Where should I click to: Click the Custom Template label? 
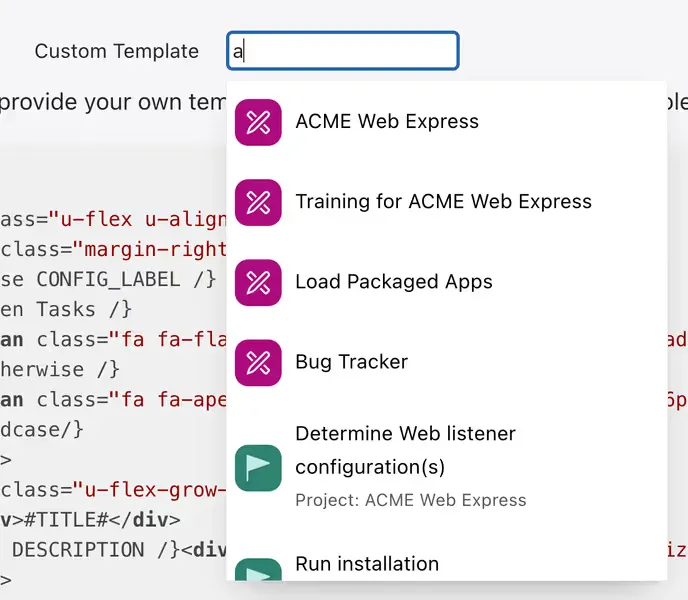click(x=117, y=51)
